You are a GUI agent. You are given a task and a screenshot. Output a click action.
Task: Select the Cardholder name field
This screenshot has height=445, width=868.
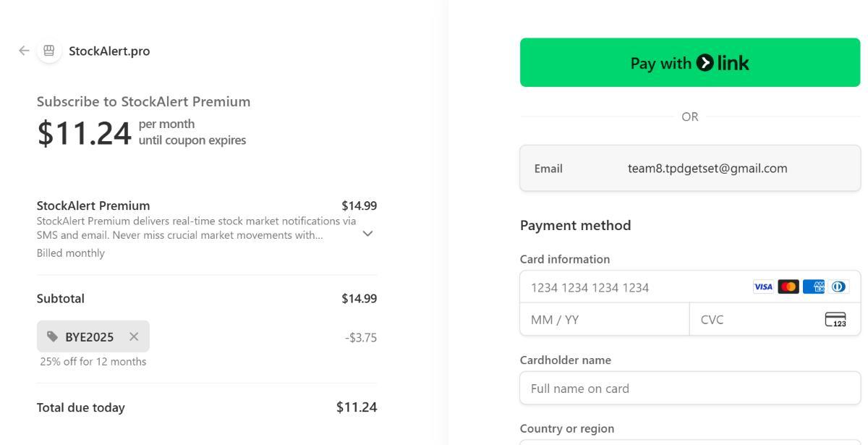tap(689, 389)
